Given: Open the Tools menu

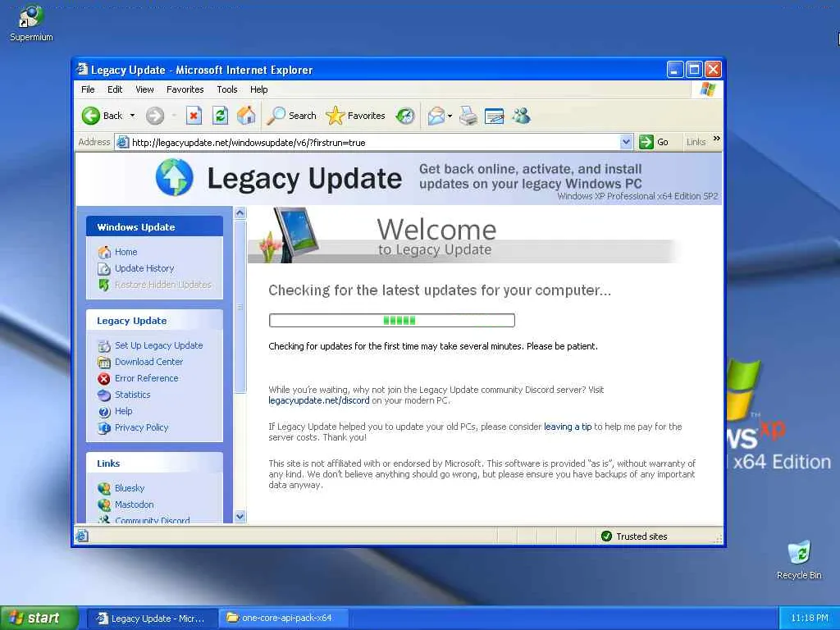Looking at the screenshot, I should pos(227,89).
